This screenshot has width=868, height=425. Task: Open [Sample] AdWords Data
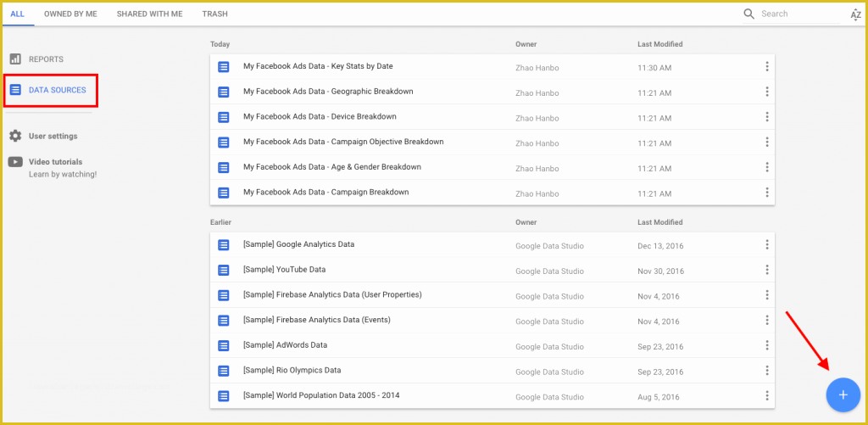point(285,344)
